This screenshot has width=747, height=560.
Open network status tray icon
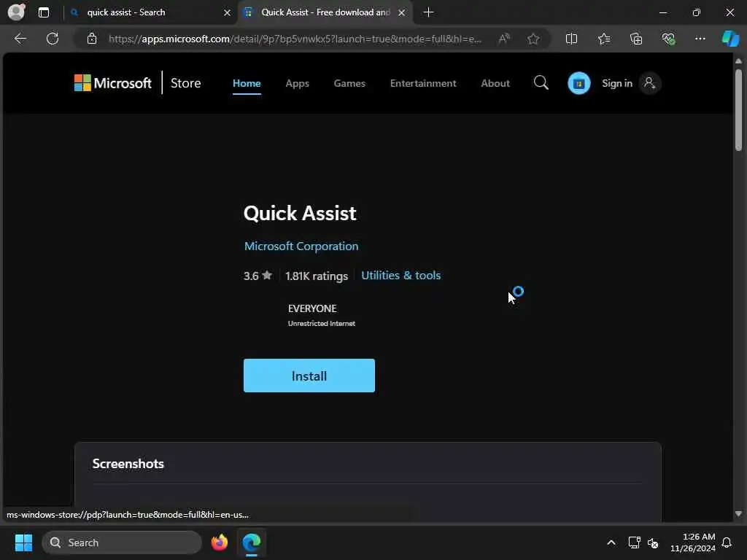[634, 542]
